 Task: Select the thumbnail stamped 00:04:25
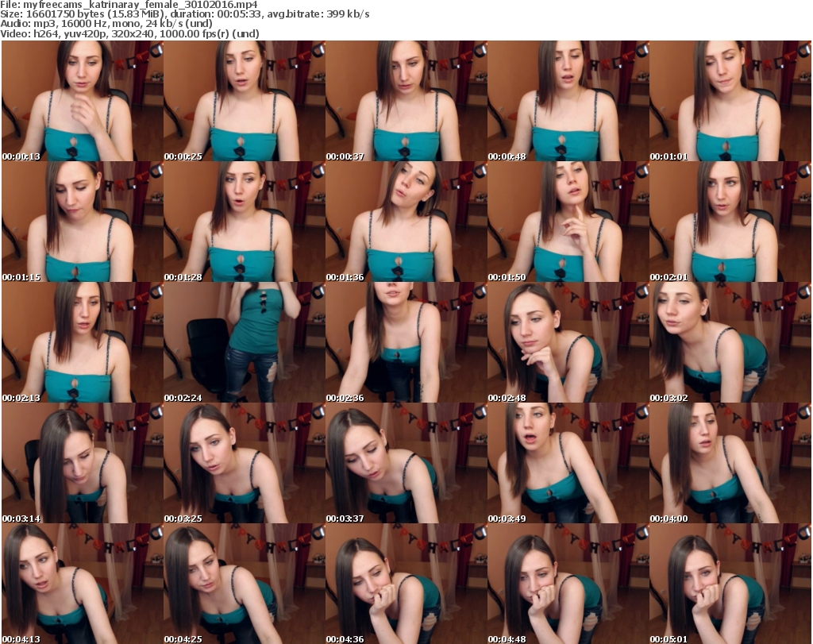[245, 584]
